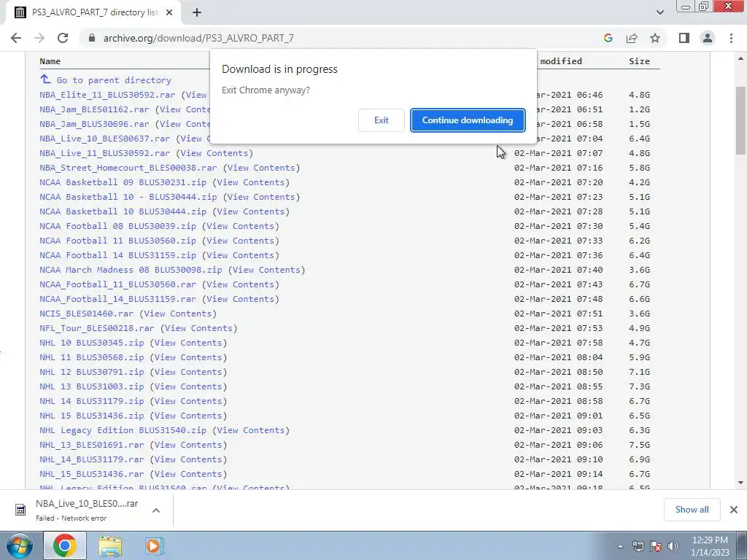747x560 pixels.
Task: Click the taskbar clock showing 12:29 PM
Action: point(709,546)
